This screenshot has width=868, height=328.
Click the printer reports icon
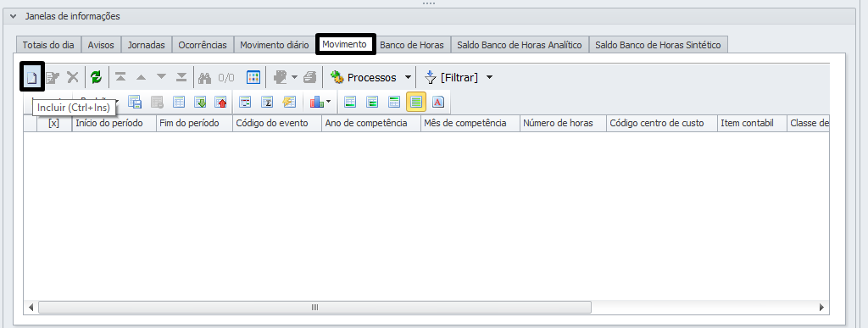tap(310, 78)
